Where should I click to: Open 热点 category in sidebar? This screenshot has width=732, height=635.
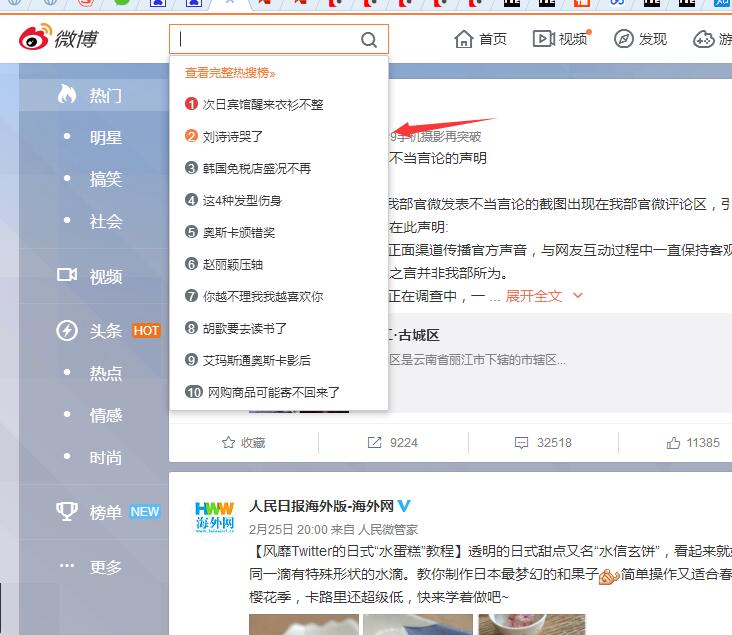click(106, 373)
